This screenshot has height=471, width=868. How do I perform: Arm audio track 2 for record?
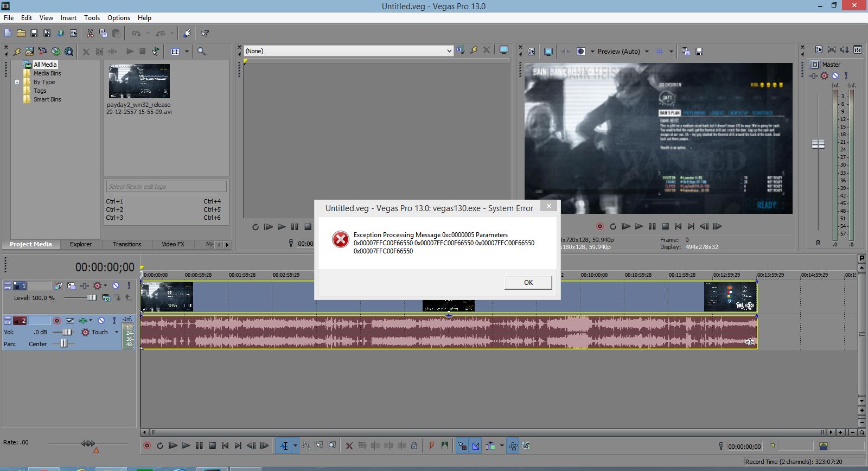pyautogui.click(x=56, y=321)
